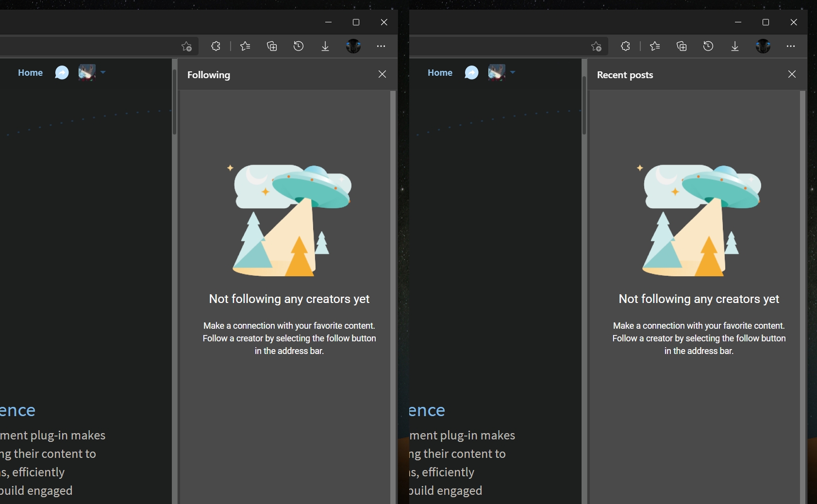Minimize the right browser window
The image size is (817, 504).
(x=738, y=22)
